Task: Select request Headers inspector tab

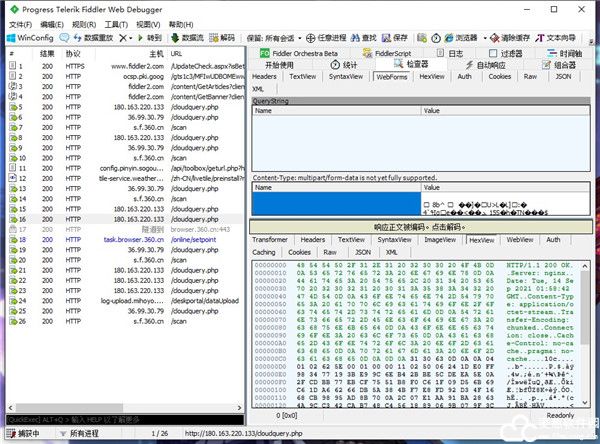Action: pyautogui.click(x=264, y=77)
